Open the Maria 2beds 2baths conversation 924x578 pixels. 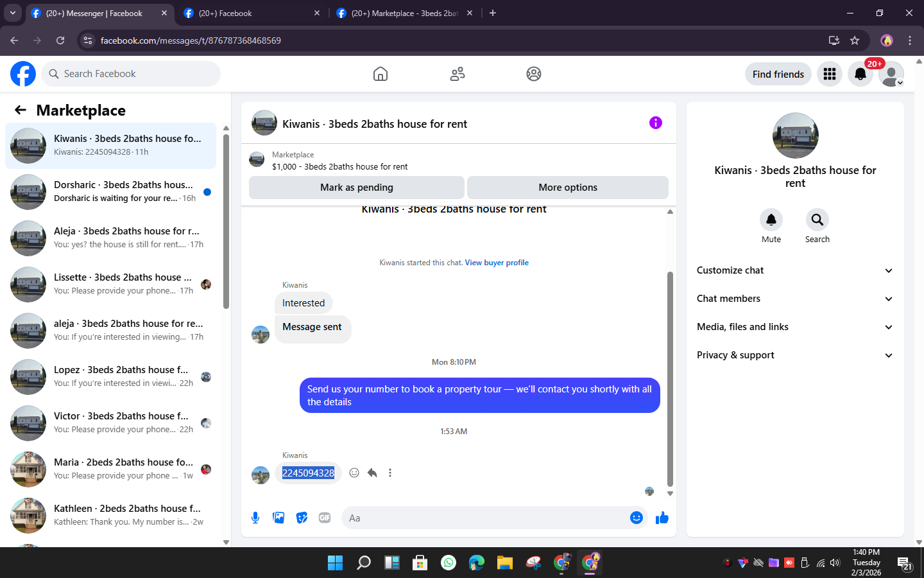pos(110,469)
